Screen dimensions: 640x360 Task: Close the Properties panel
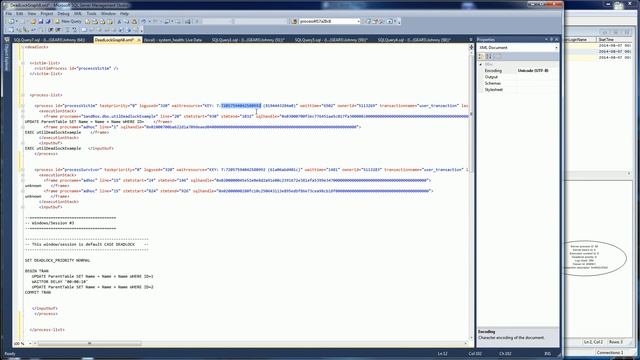tap(556, 40)
